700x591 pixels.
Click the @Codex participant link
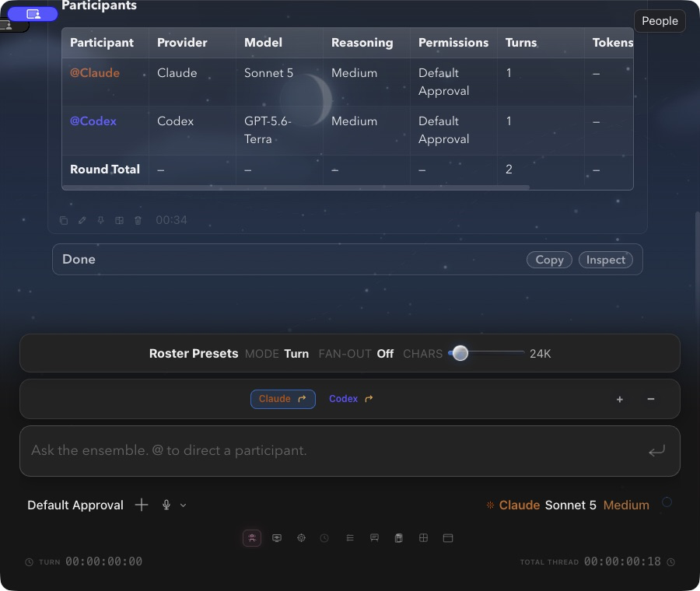tap(93, 121)
